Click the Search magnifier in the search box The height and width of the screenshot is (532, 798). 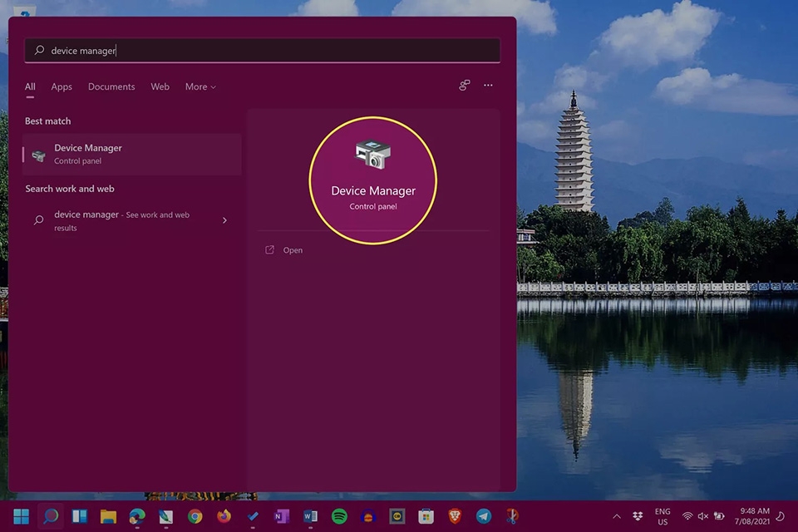(38, 51)
